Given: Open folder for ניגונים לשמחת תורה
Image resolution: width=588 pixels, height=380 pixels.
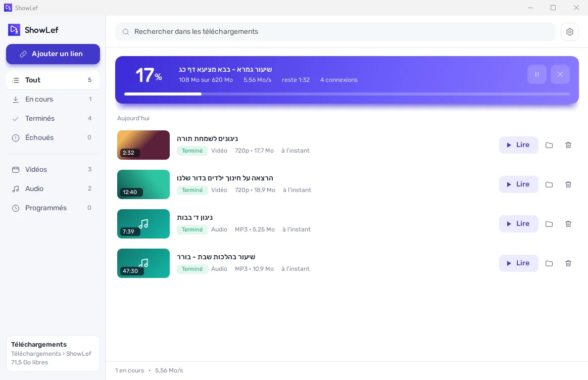Looking at the screenshot, I should pos(549,145).
